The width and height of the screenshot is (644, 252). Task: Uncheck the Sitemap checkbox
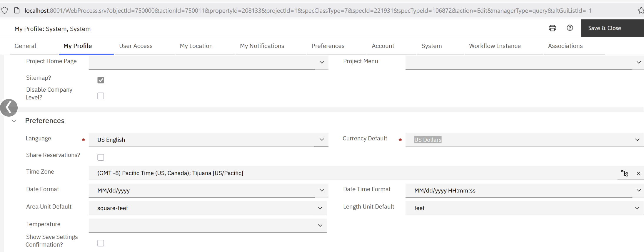click(101, 80)
